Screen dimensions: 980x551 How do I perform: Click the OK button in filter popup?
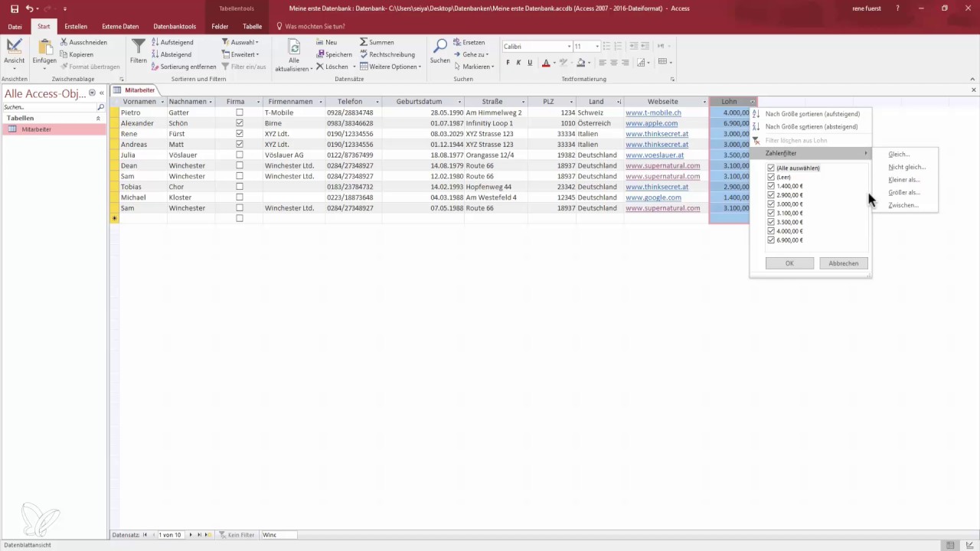coord(789,263)
